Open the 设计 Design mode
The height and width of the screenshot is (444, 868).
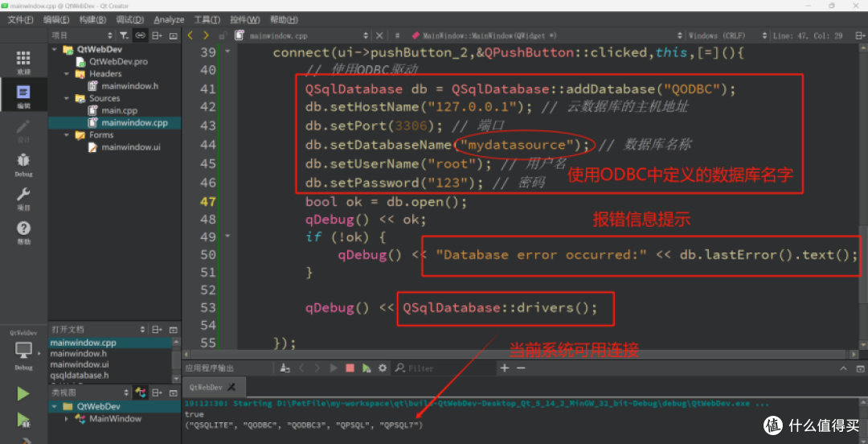coord(23,130)
